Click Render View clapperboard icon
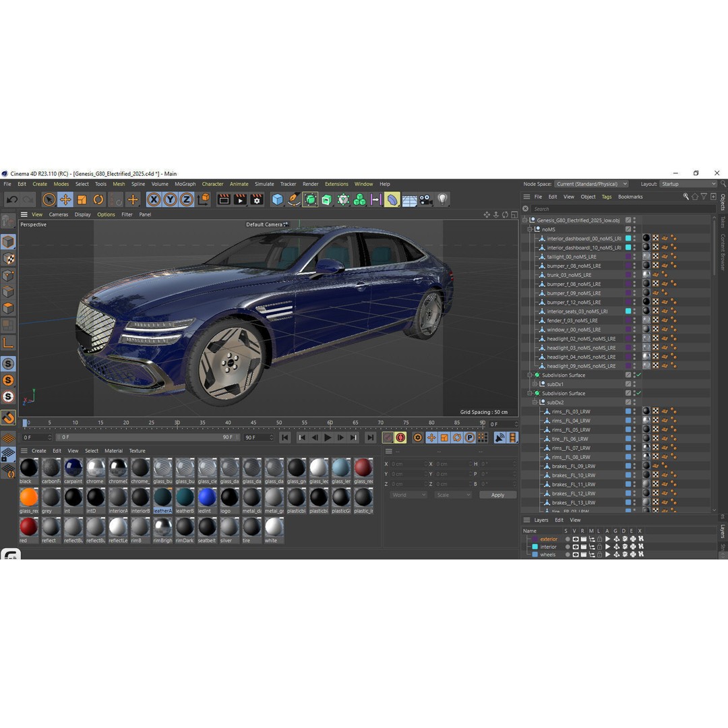Viewport: 728px width, 728px height. click(224, 200)
